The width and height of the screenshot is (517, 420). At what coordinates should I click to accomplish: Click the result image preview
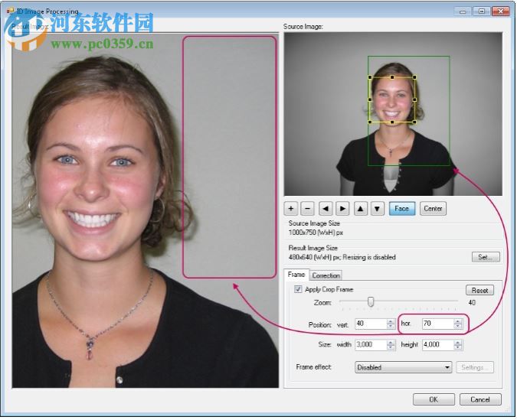coord(146,210)
